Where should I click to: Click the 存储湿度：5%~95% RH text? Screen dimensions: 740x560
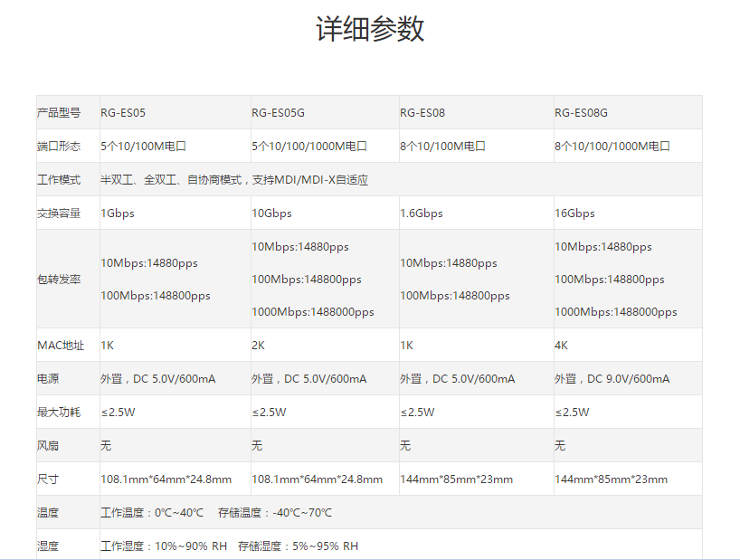pos(299,546)
